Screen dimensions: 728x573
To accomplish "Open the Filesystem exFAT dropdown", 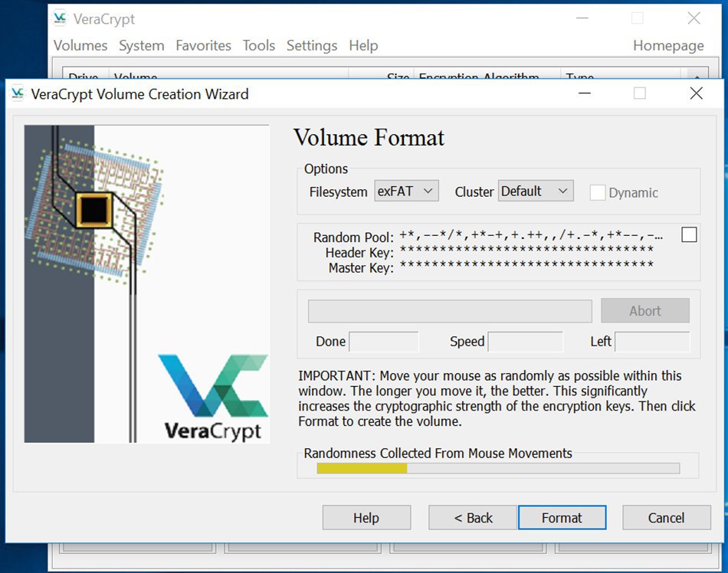I will 406,192.
